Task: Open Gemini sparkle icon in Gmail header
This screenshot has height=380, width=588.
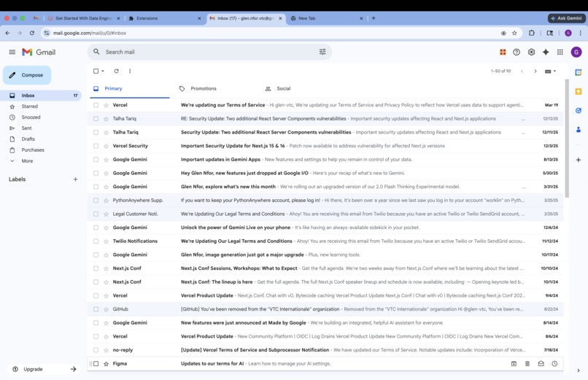Action: [546, 52]
